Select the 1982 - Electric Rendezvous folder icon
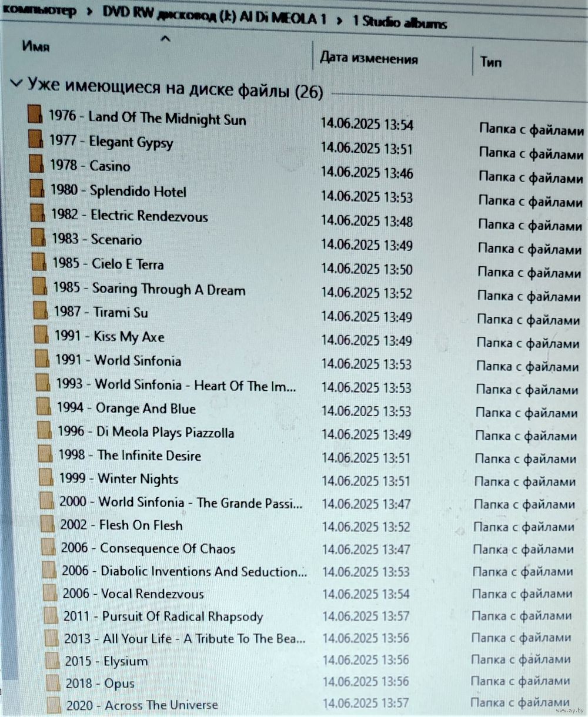Screen dimensions: 588x717 click(38, 213)
